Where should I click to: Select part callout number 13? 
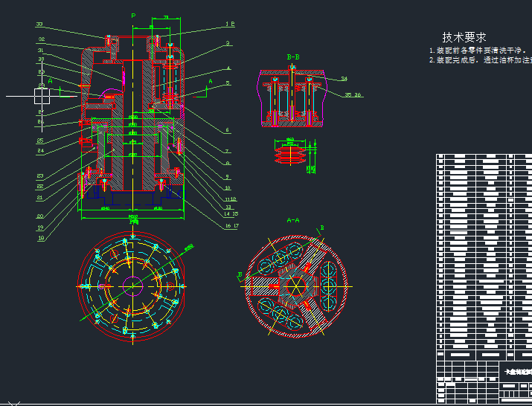coord(227,207)
